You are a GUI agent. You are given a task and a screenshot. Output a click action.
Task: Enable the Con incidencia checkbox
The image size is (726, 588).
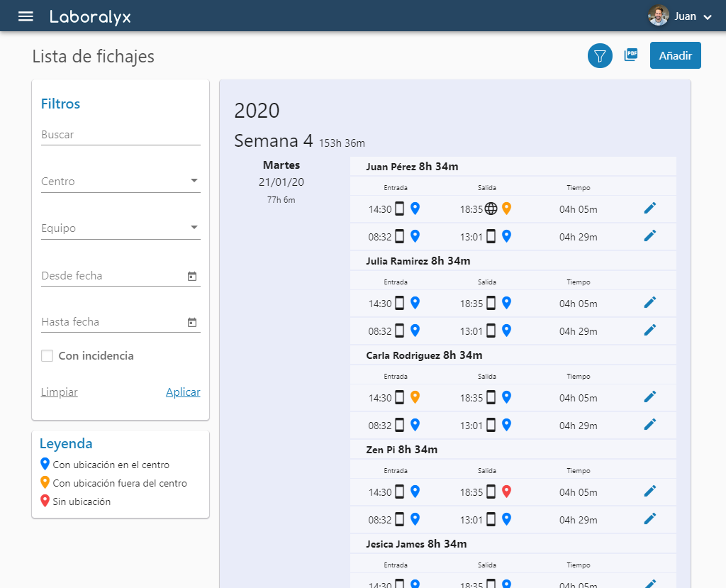(48, 356)
